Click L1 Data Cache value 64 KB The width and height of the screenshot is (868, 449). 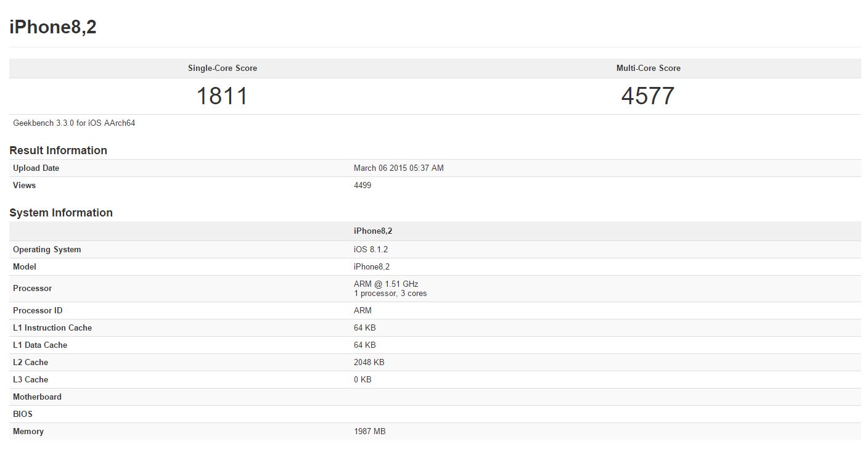pyautogui.click(x=365, y=345)
